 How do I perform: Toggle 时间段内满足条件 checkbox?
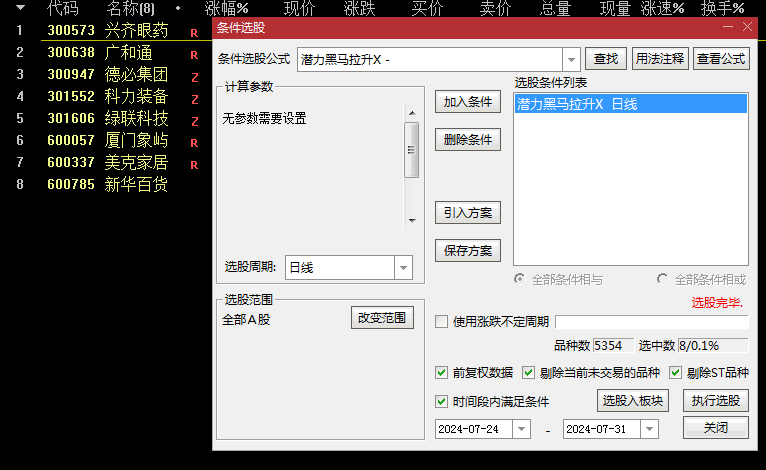441,402
